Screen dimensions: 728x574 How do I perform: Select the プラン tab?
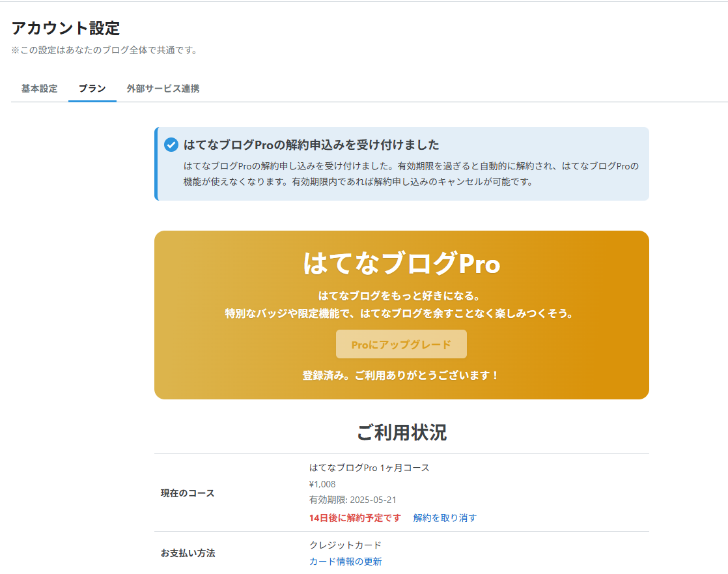point(92,88)
